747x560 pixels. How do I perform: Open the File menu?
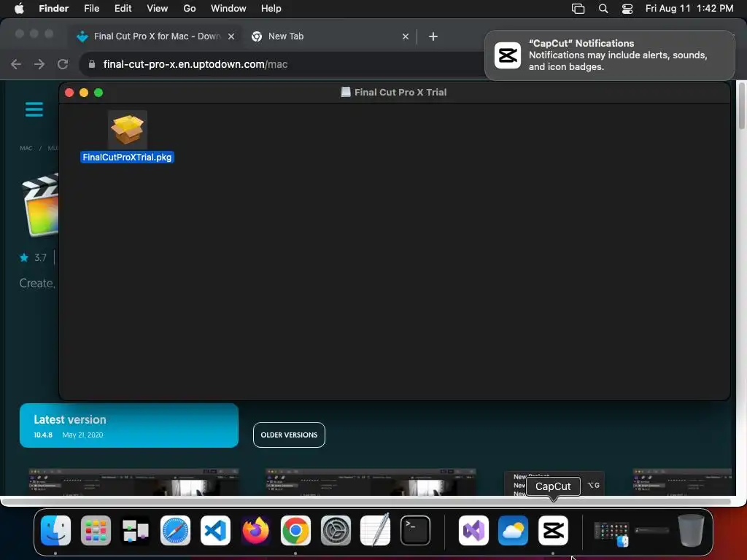(91, 9)
